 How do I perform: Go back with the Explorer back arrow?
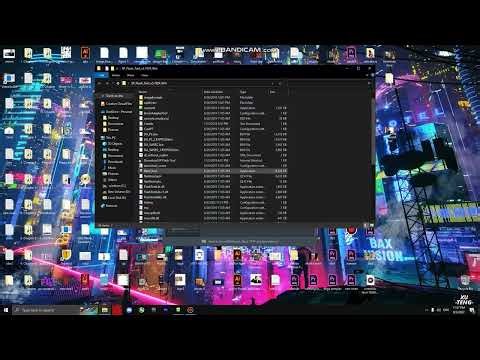click(100, 83)
